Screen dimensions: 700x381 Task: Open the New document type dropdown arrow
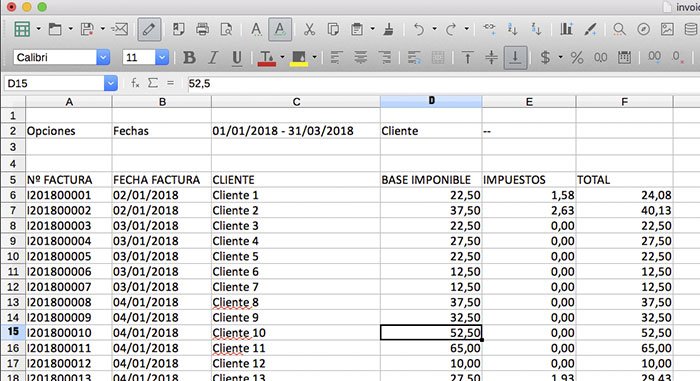pyautogui.click(x=38, y=29)
